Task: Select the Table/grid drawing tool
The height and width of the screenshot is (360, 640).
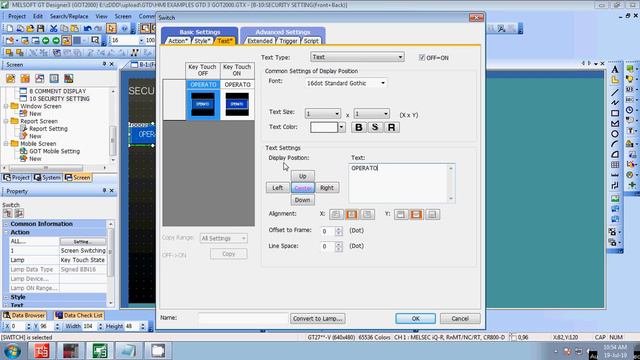Action: click(x=615, y=165)
